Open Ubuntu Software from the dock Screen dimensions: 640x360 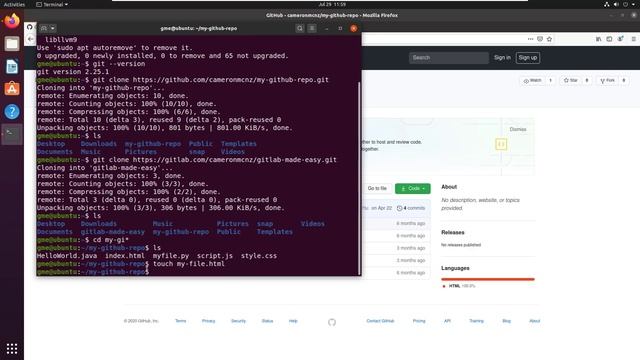(12, 89)
